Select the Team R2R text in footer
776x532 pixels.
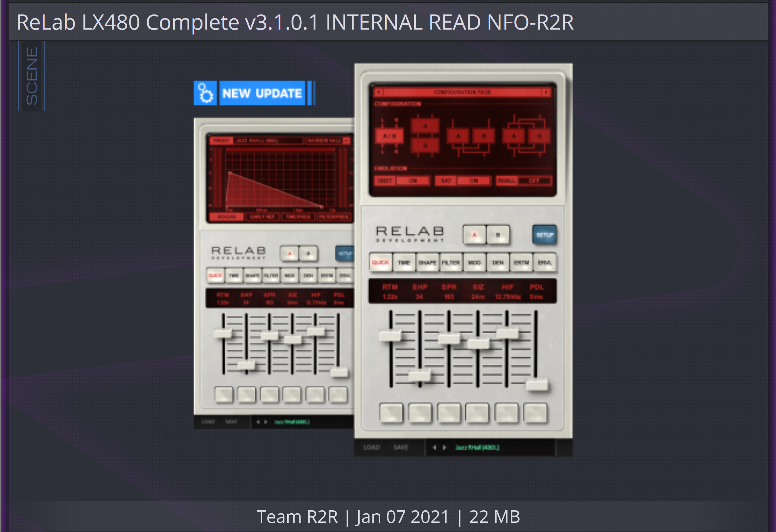pos(297,517)
